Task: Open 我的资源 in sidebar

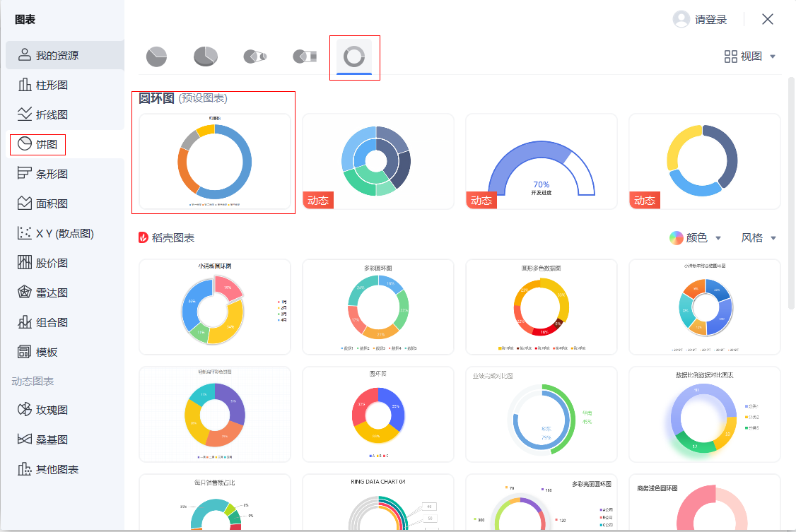Action: pos(65,55)
